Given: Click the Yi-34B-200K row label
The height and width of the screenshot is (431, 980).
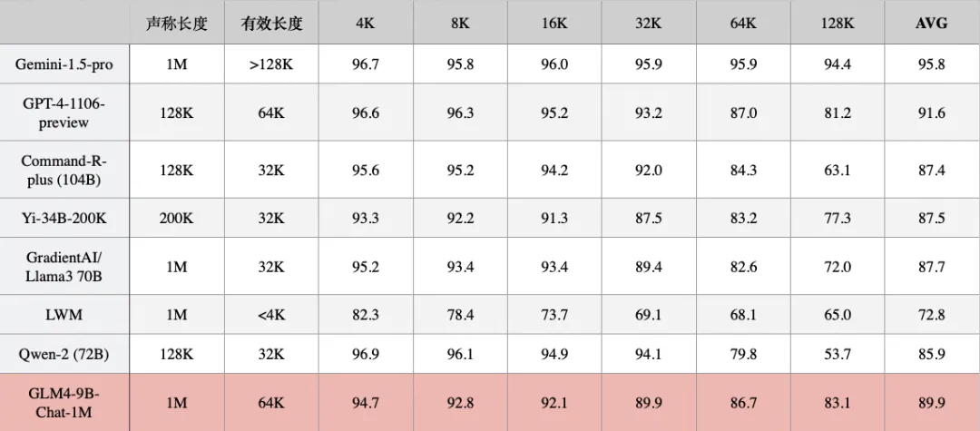Looking at the screenshot, I should (65, 218).
